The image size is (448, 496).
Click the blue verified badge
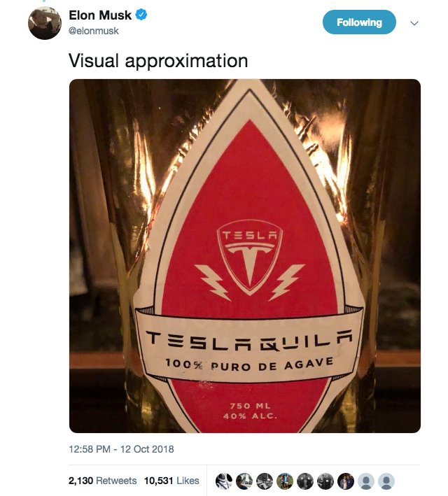click(x=140, y=15)
